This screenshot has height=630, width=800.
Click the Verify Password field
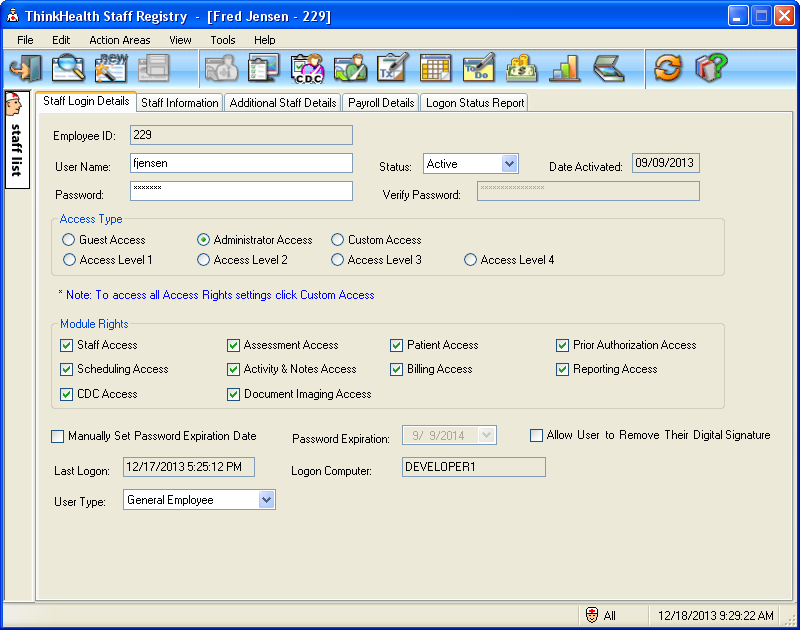(588, 191)
